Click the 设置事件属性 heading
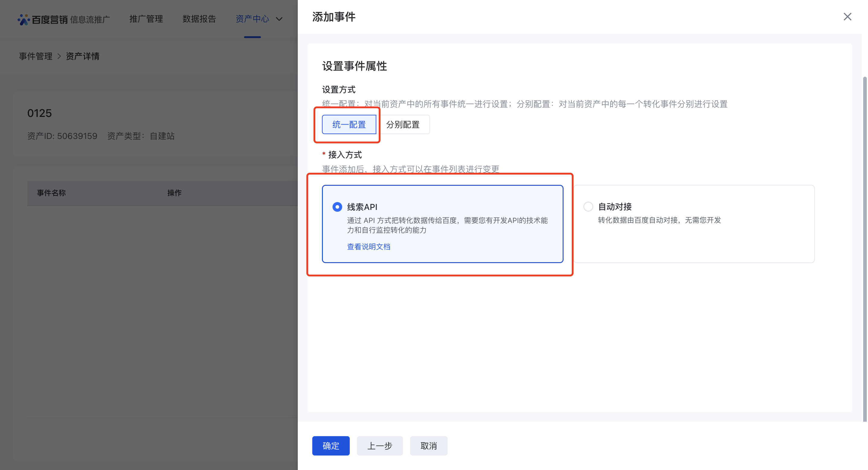 tap(355, 66)
